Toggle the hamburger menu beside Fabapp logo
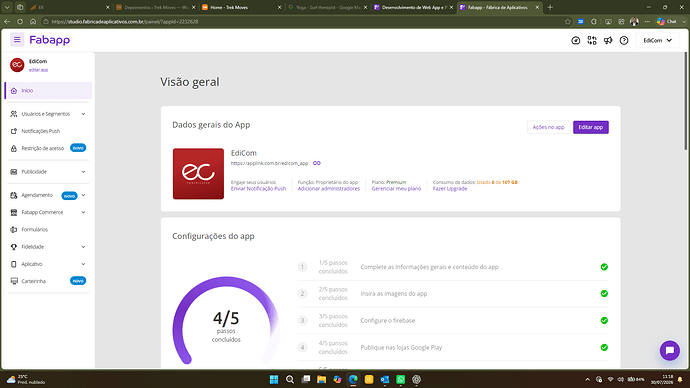This screenshot has height=388, width=690. pyautogui.click(x=17, y=40)
